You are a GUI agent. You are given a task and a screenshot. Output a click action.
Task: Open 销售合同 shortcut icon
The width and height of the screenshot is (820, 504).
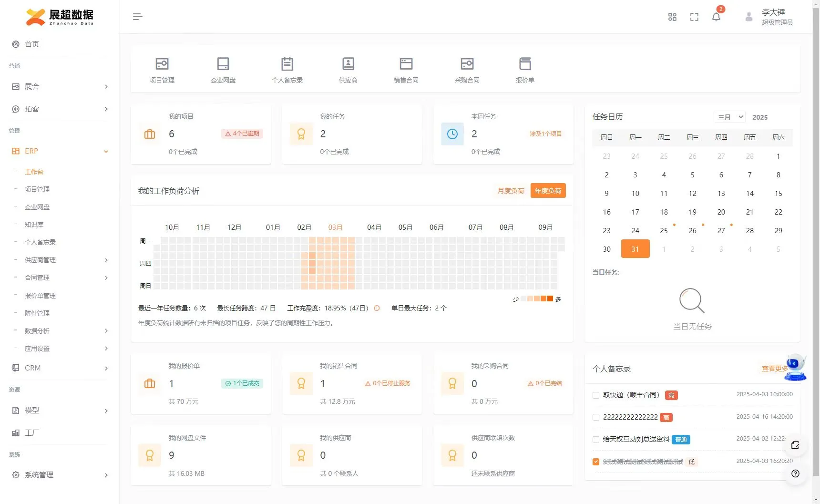pos(406,64)
